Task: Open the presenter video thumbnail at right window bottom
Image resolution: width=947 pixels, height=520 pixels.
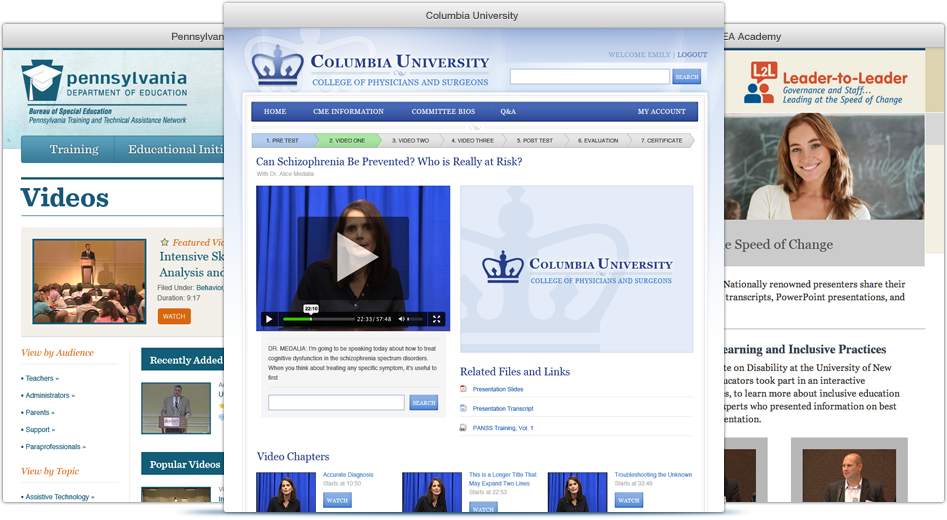Action: (849, 476)
